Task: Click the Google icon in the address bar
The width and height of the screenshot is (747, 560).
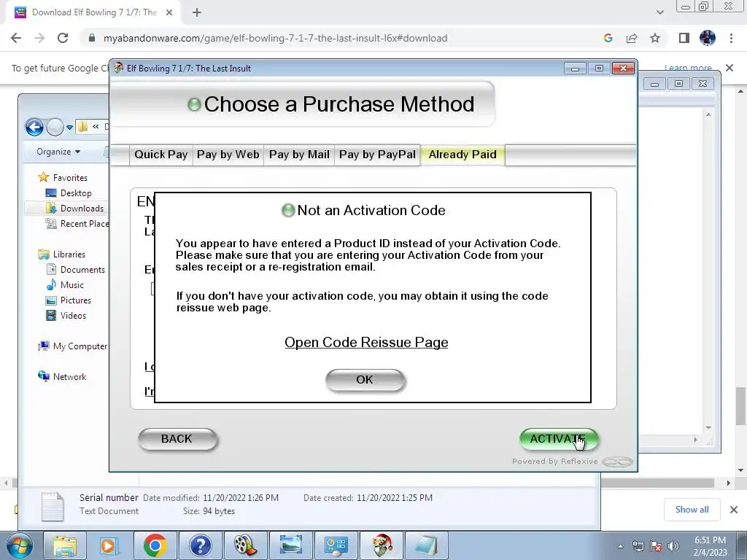Action: click(608, 38)
